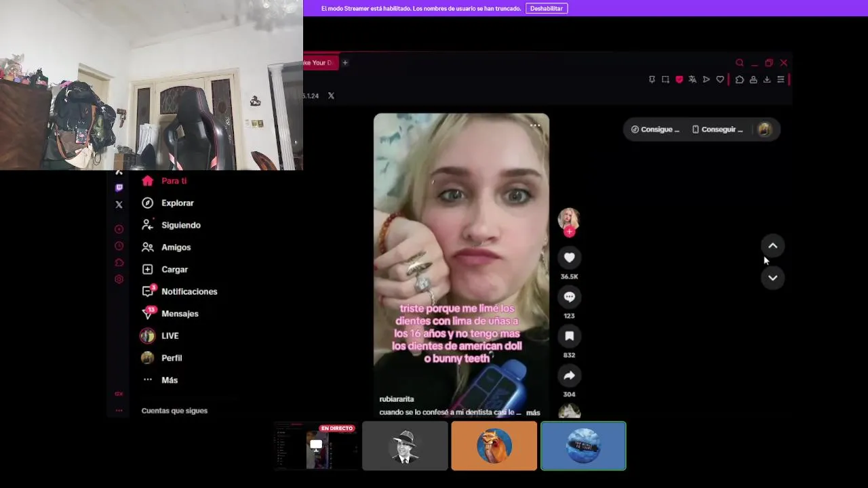Screen dimensions: 868x488
Task: Open rubiararita username link
Action: pyautogui.click(x=397, y=399)
